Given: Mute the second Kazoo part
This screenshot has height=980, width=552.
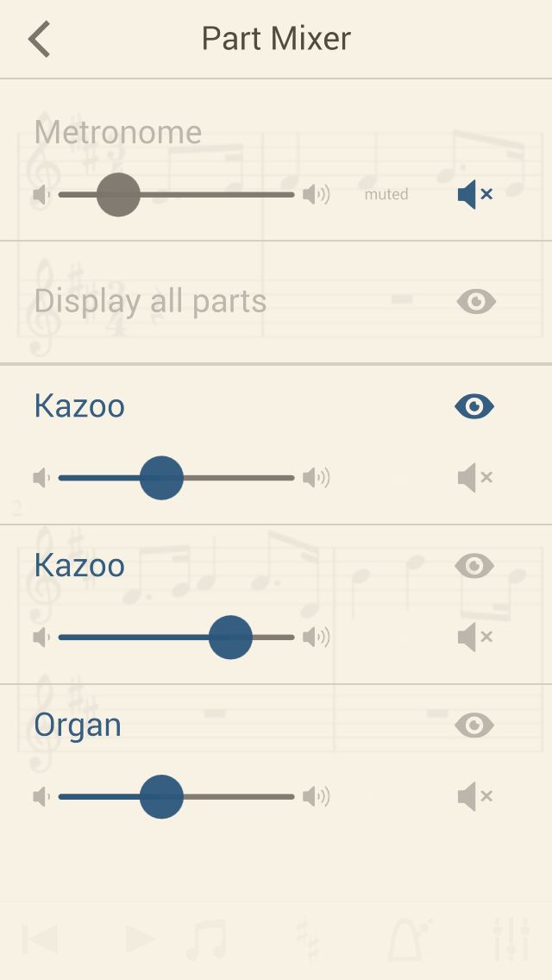Looking at the screenshot, I should (475, 638).
